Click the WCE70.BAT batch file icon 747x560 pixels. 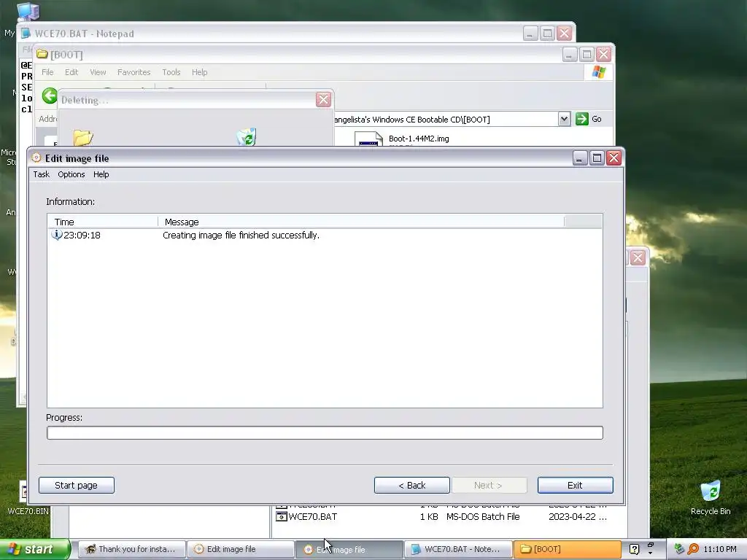281,517
